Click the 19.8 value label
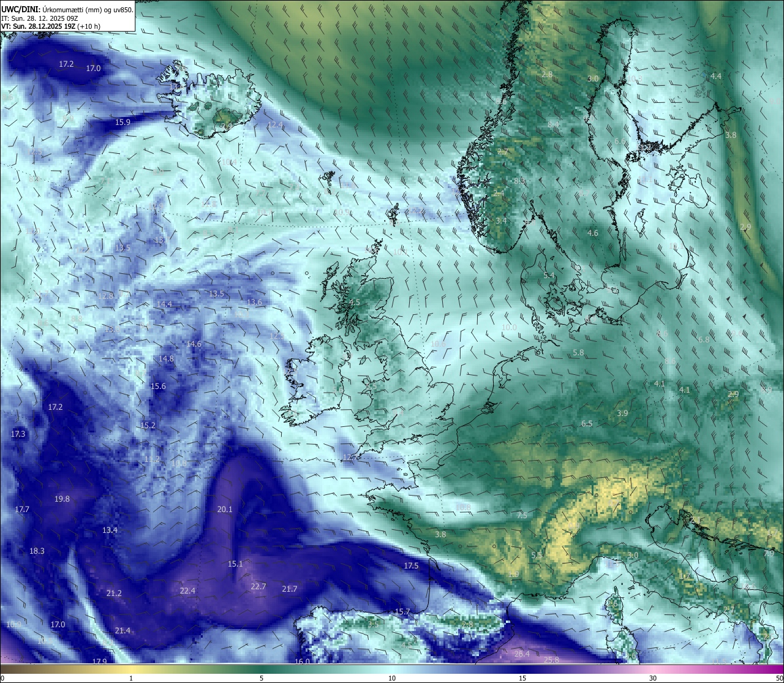The image size is (784, 683). [62, 499]
